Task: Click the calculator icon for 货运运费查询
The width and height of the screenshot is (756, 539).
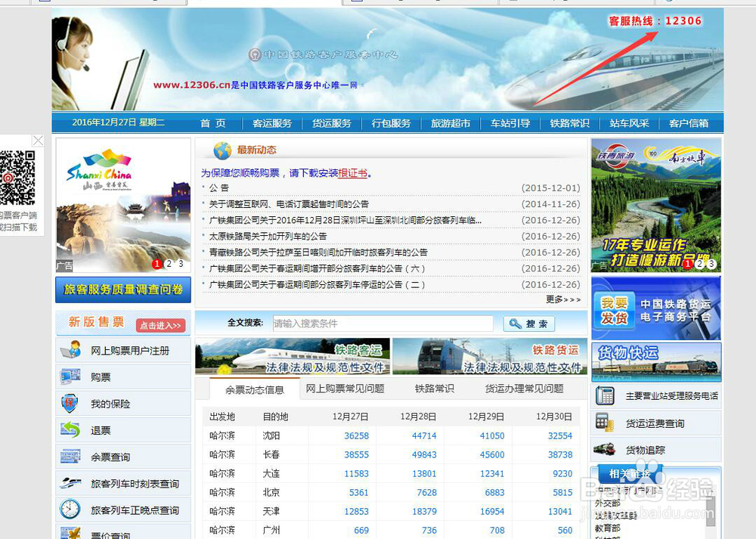Action: tap(605, 423)
